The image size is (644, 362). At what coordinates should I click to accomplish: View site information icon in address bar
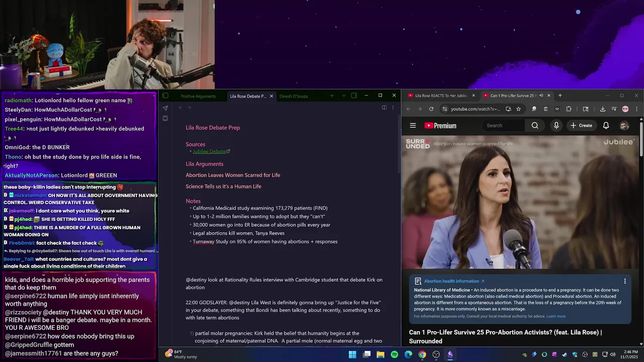coord(444,109)
